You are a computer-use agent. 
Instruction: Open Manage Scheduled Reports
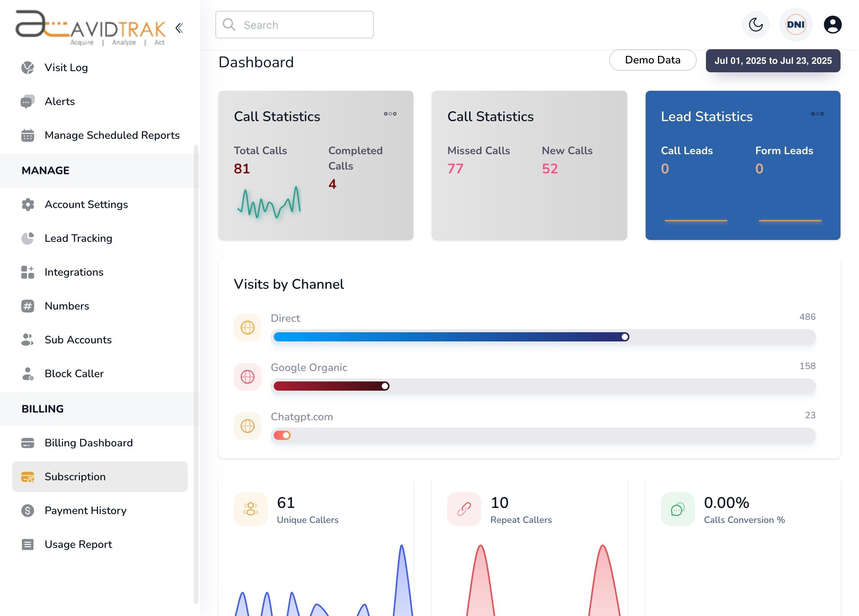point(112,135)
